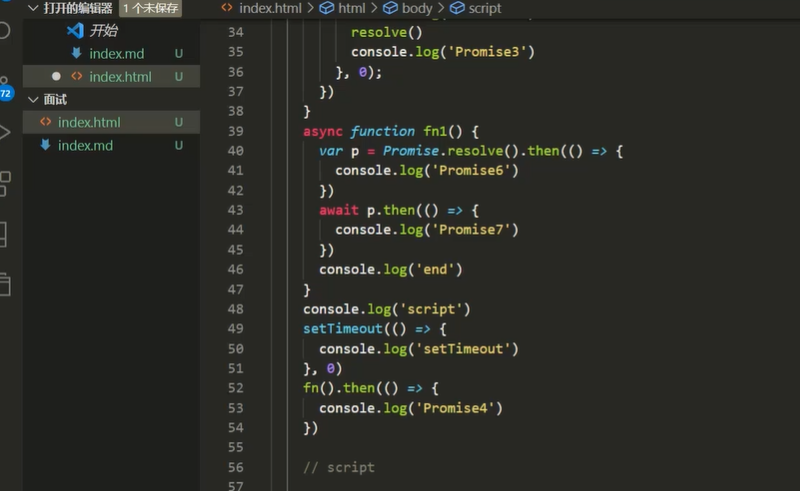Click 'end' string on line 46
Viewport: 800px width, 491px height.
point(435,269)
